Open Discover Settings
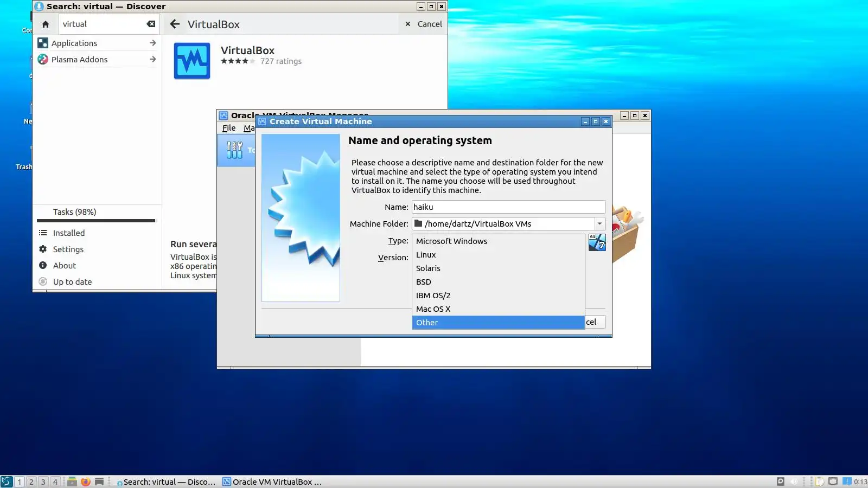868x488 pixels. 68,249
